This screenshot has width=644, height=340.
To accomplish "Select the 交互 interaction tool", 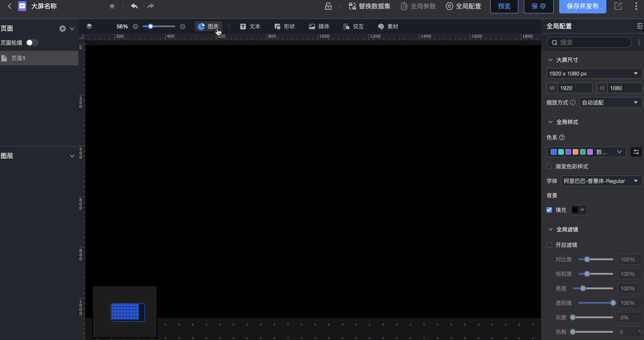I will pyautogui.click(x=353, y=26).
